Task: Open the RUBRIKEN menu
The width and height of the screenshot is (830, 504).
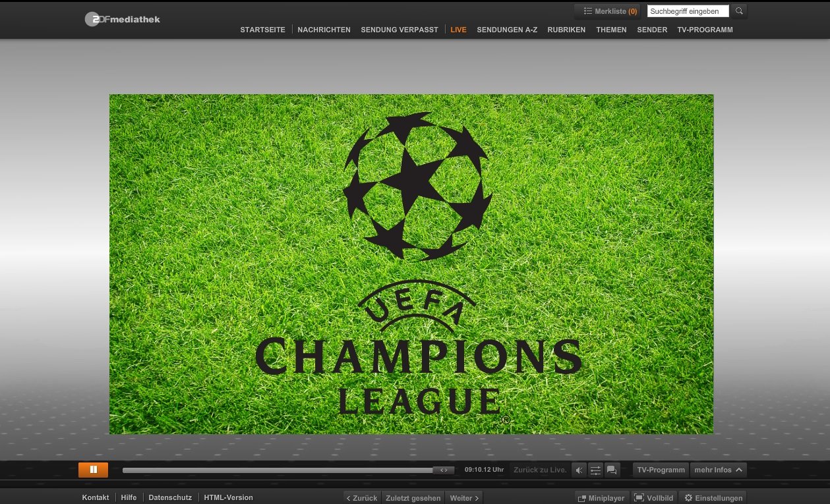Action: 566,30
